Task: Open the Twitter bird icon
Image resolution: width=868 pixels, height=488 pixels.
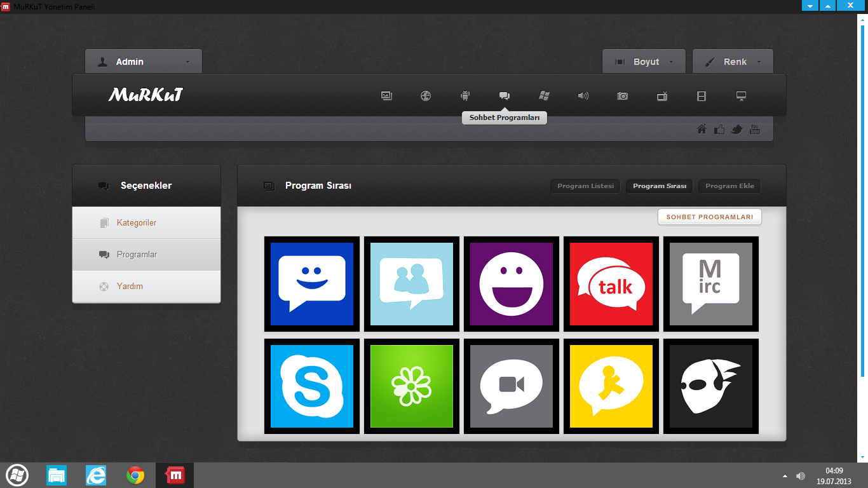Action: click(737, 130)
